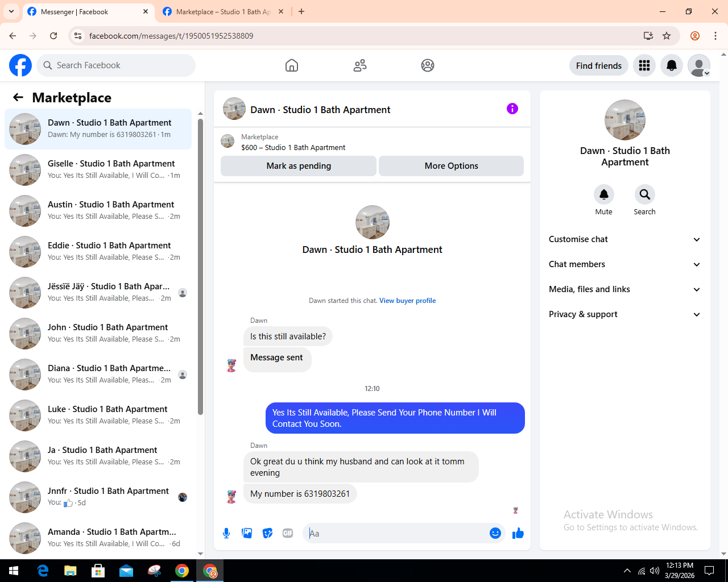Open Diana's conversation
The height and width of the screenshot is (582, 728).
click(98, 375)
